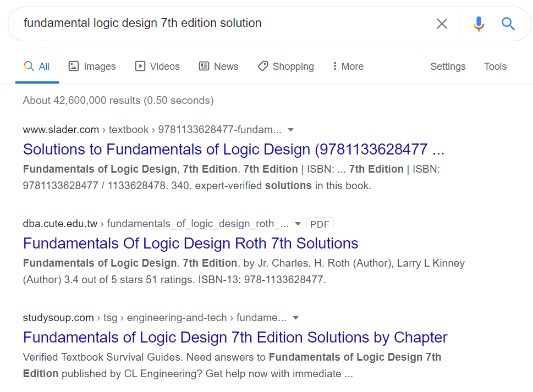This screenshot has height=392, width=533.
Task: Open Solutions to Fundamentals of Logic Design link
Action: (234, 150)
